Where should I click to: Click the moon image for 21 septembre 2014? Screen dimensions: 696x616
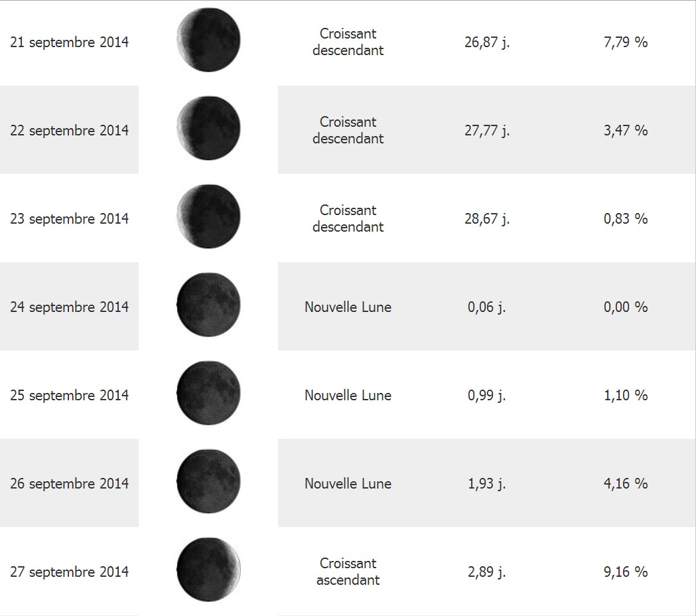(x=208, y=40)
